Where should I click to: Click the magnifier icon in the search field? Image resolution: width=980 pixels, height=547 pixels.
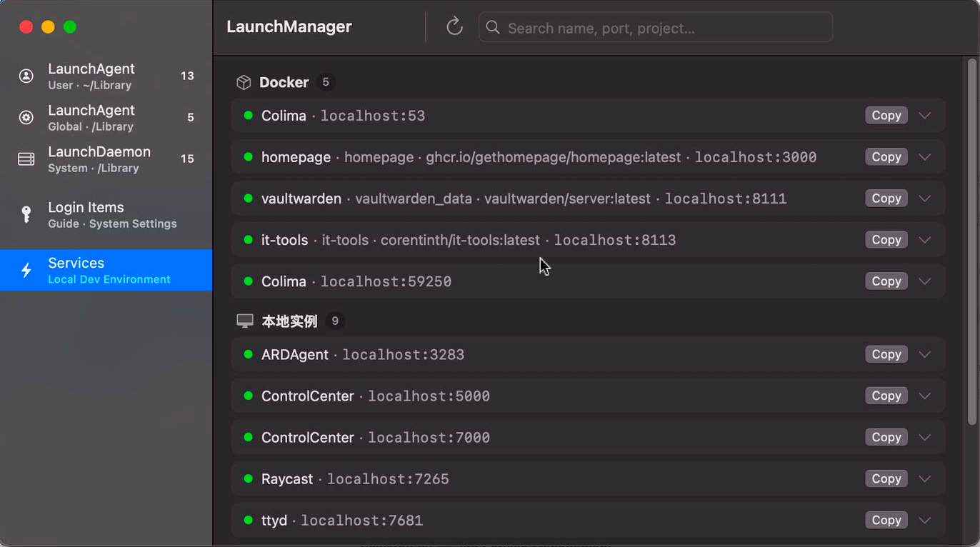coord(492,27)
